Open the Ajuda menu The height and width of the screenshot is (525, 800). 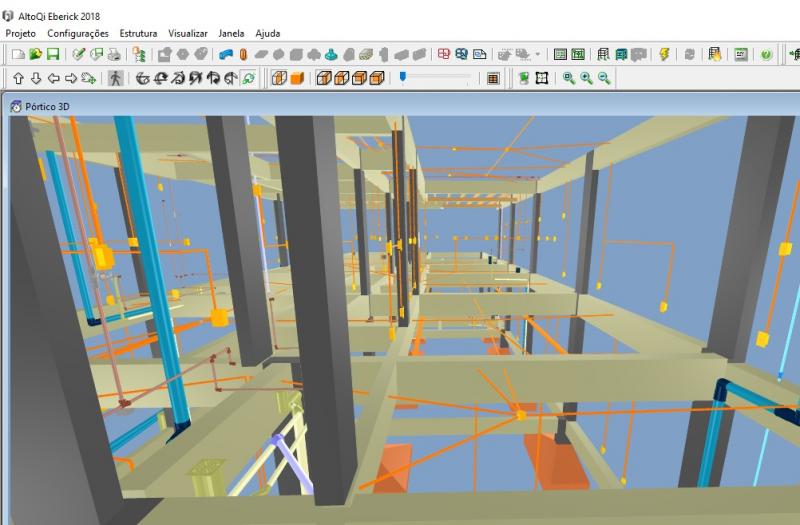pyautogui.click(x=268, y=34)
